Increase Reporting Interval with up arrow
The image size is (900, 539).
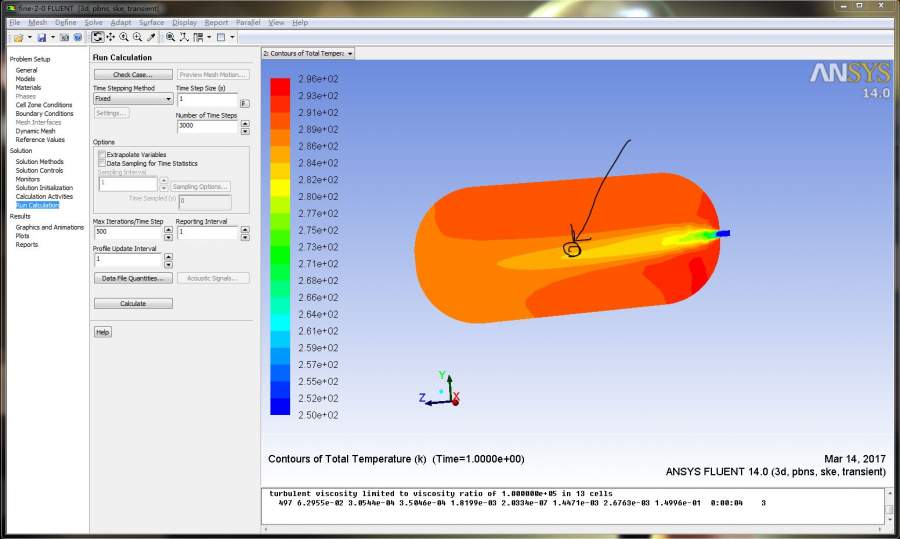coord(245,230)
